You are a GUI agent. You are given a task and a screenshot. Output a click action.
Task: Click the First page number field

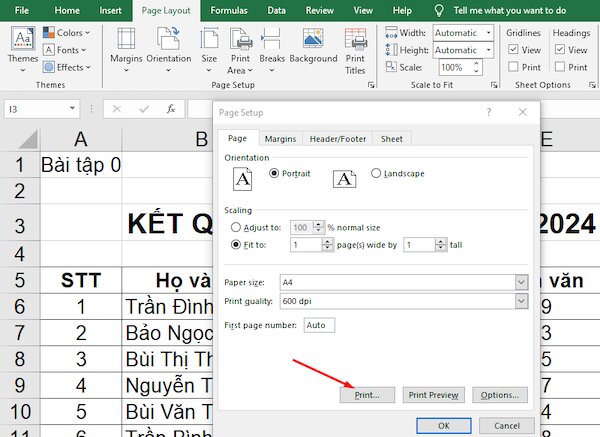click(319, 325)
